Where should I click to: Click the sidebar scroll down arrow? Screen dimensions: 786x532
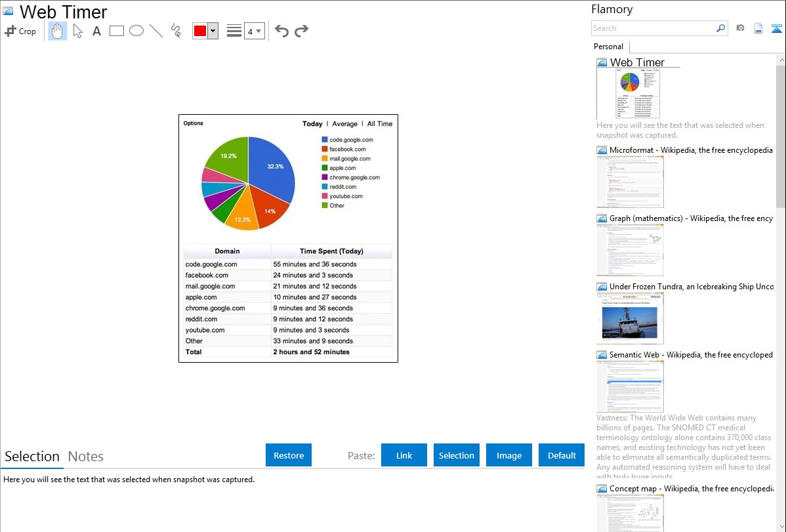point(781,527)
